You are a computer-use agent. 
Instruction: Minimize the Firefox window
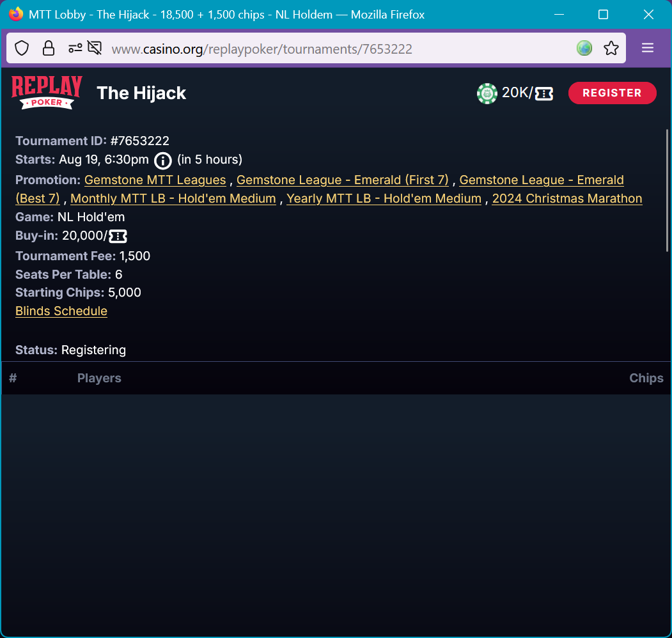click(559, 15)
